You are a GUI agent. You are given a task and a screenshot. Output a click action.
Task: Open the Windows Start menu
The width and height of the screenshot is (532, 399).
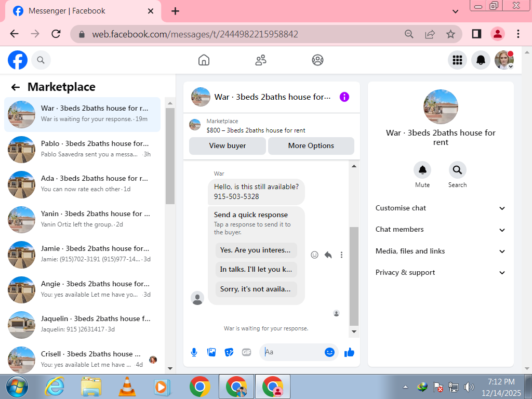17,387
